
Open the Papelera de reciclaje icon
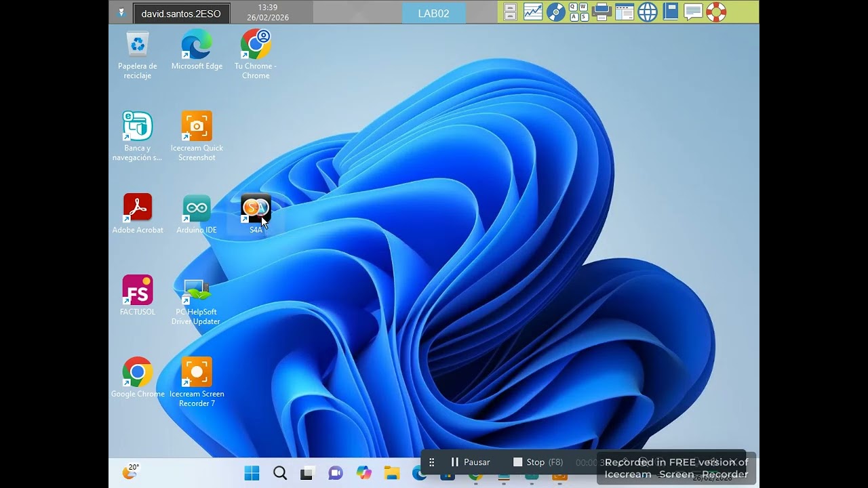(138, 54)
